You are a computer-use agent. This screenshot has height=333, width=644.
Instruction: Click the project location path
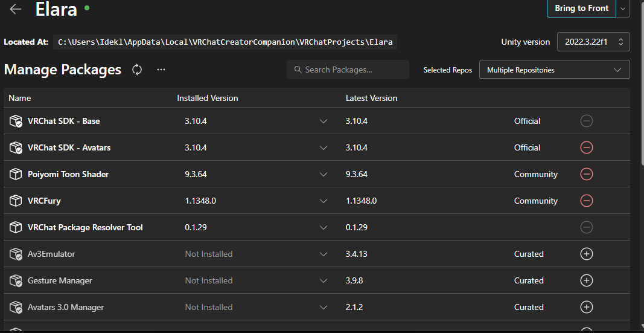coord(225,42)
